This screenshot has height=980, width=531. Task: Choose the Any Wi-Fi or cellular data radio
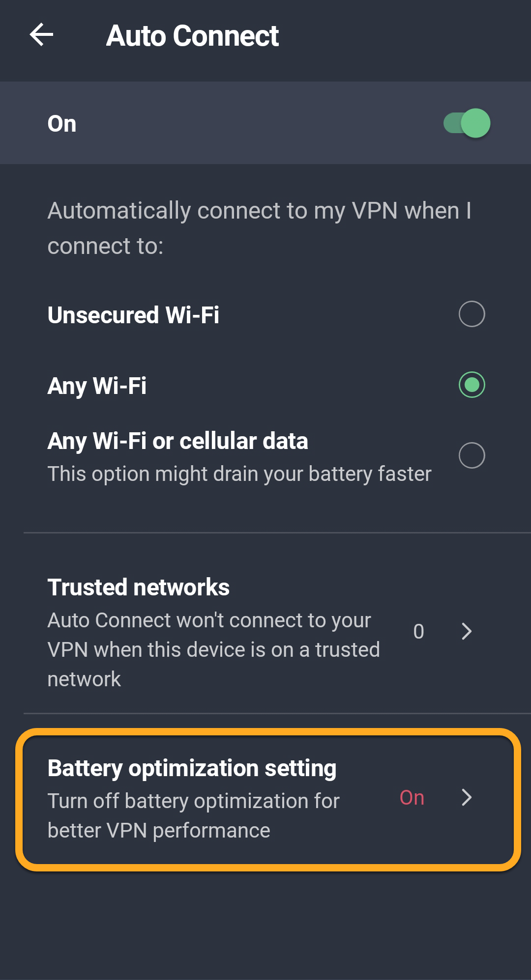[472, 455]
